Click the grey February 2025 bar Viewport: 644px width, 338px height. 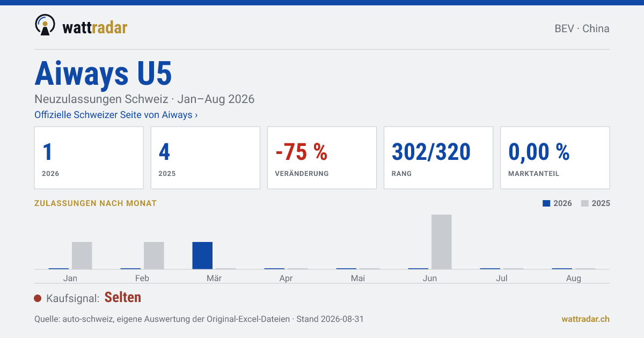[154, 255]
